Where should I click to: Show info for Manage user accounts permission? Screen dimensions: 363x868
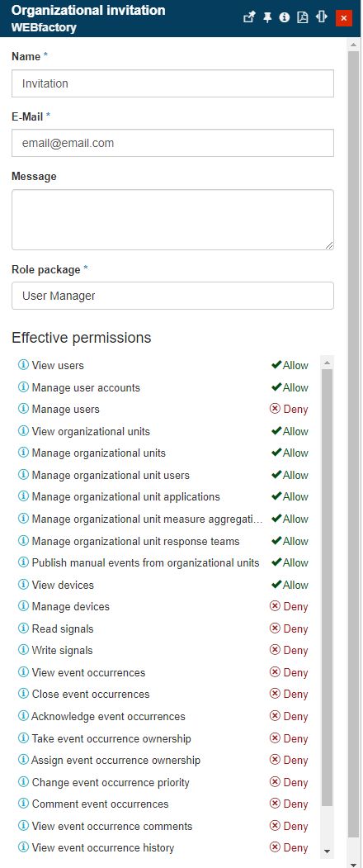23,387
